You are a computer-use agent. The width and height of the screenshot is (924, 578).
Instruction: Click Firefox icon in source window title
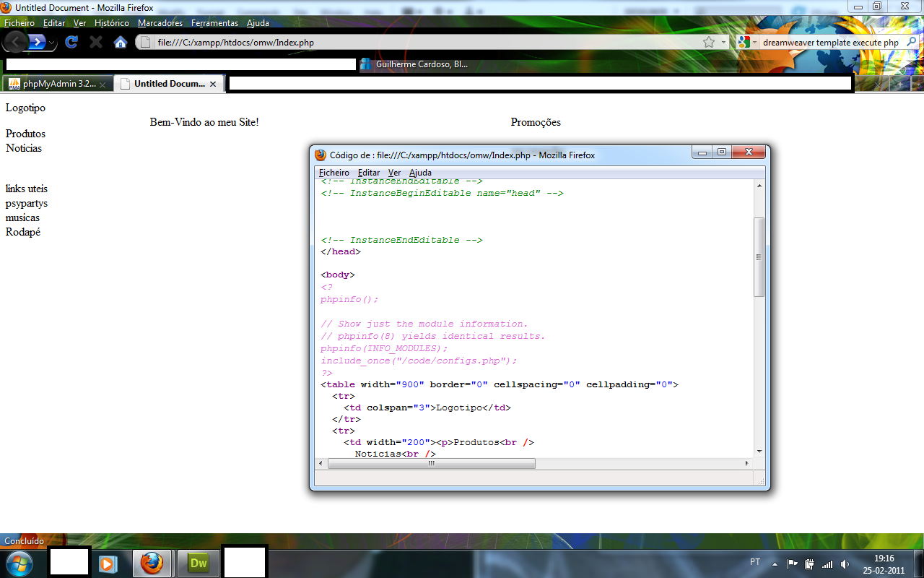321,155
